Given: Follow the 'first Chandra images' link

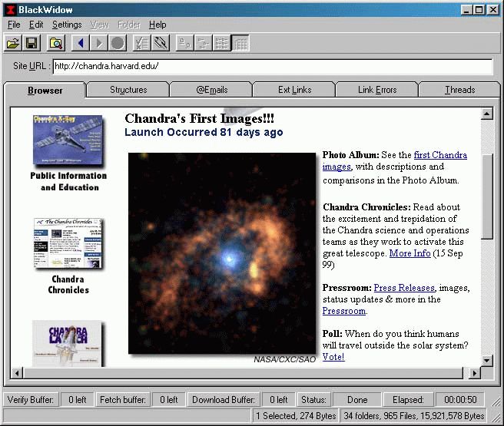Looking at the screenshot, I should [440, 155].
